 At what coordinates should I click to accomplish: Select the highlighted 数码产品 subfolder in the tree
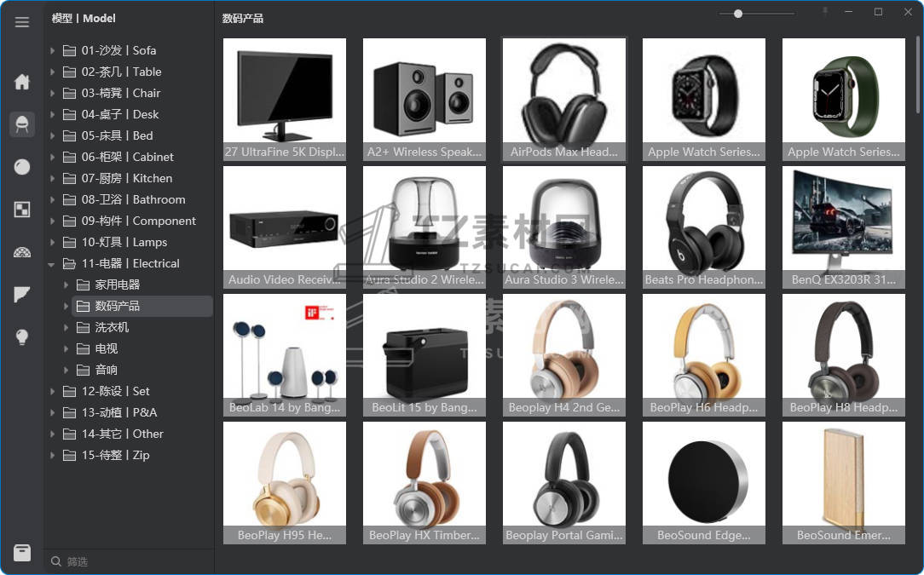tap(142, 307)
